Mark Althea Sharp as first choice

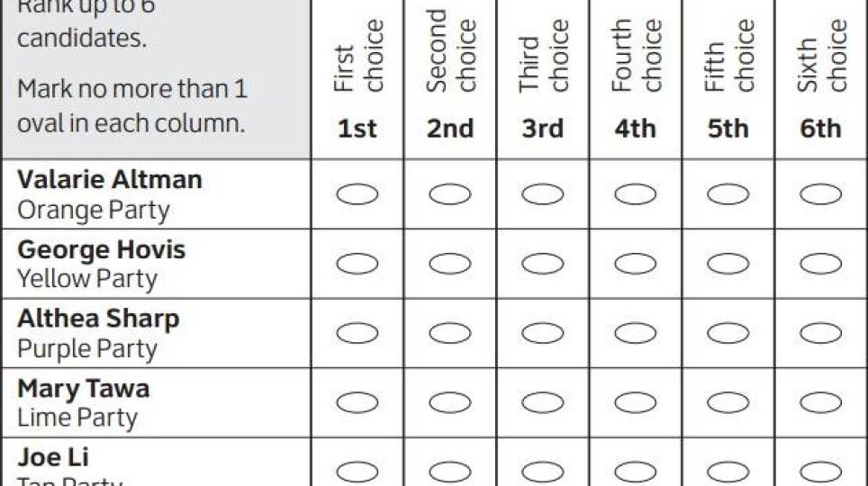357,332
